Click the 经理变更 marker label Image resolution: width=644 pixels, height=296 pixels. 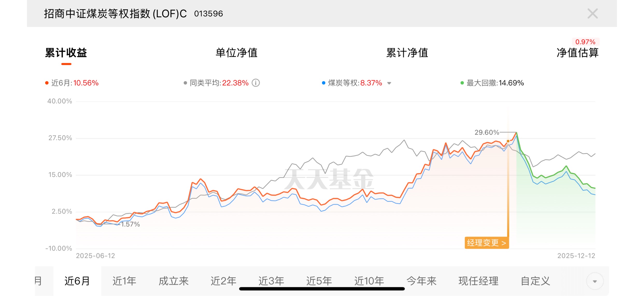[486, 243]
